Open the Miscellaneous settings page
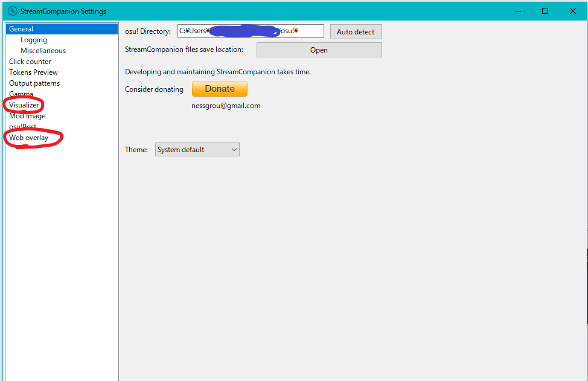The image size is (588, 381). [43, 51]
